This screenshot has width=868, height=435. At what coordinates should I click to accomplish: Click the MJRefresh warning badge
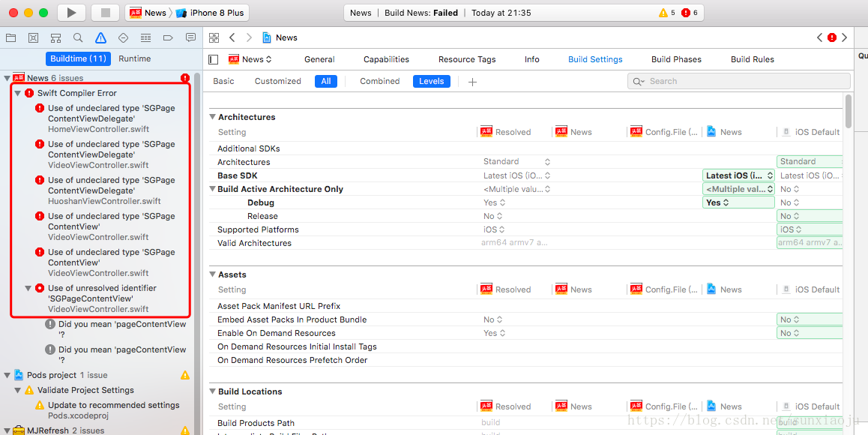185,430
